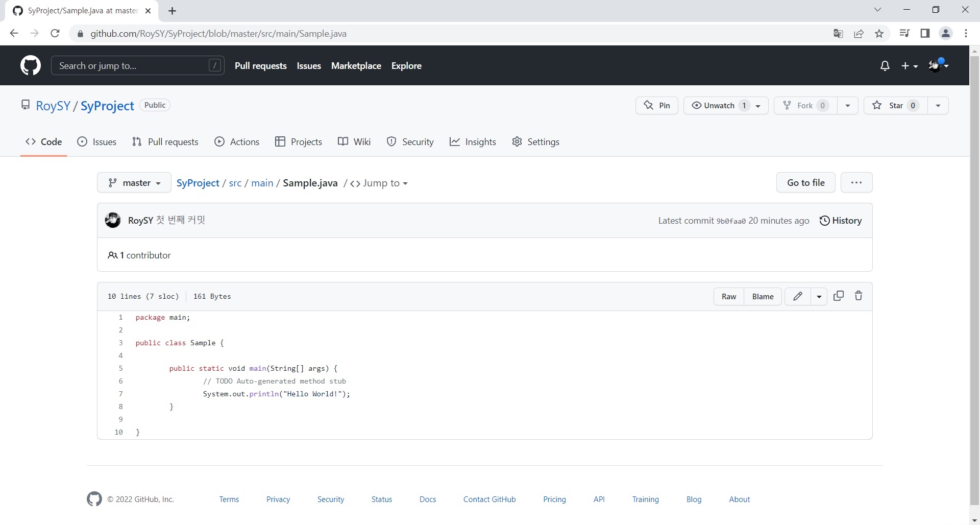Edit this file with pencil icon
The width and height of the screenshot is (980, 525).
tap(798, 296)
